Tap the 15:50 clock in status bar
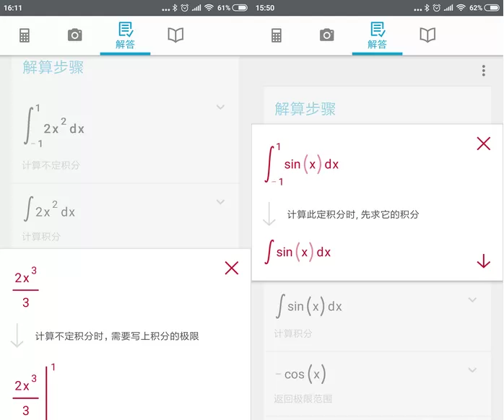The image size is (504, 420). pyautogui.click(x=265, y=8)
